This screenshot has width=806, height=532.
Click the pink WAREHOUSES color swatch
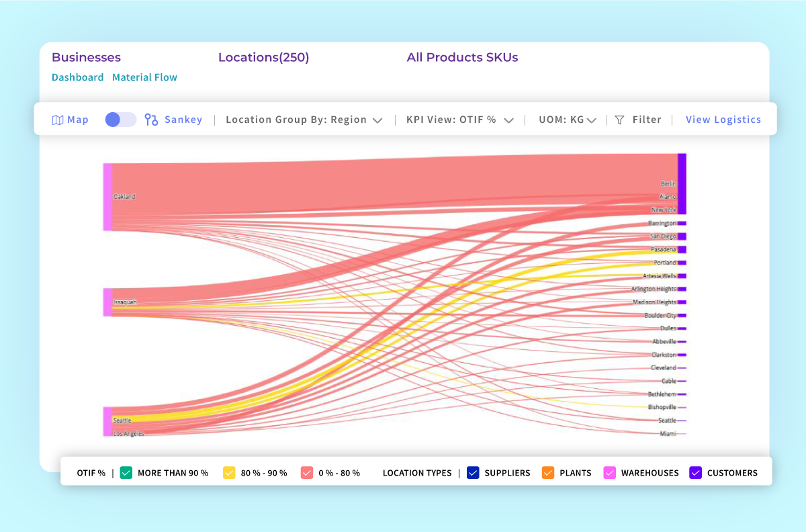tap(610, 472)
